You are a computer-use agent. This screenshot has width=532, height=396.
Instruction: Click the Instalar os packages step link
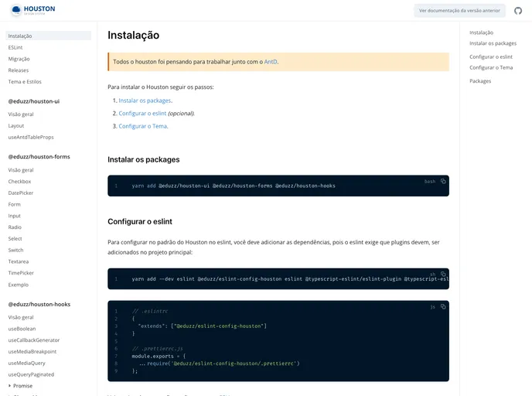coord(145,101)
